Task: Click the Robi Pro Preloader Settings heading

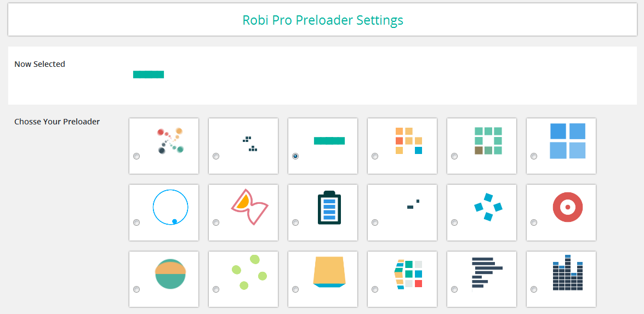Action: [x=323, y=20]
